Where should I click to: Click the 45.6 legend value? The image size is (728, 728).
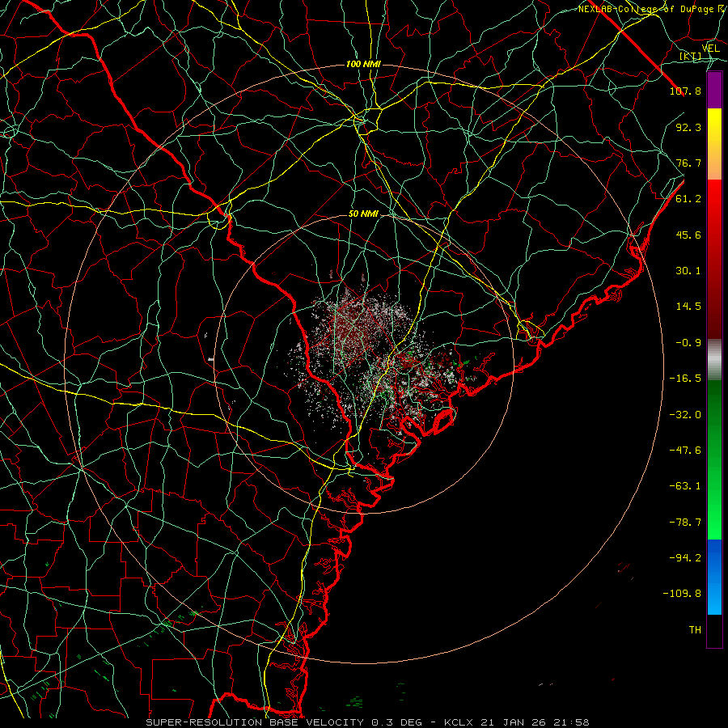point(688,235)
